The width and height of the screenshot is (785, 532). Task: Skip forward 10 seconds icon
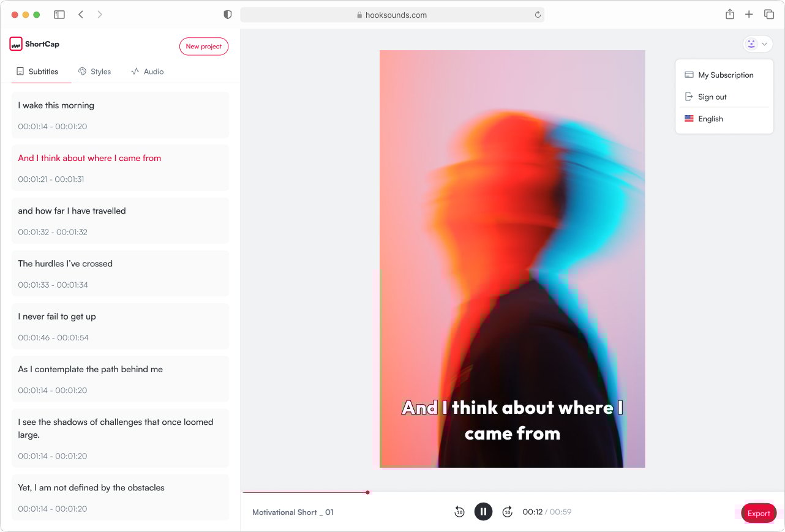pyautogui.click(x=507, y=512)
